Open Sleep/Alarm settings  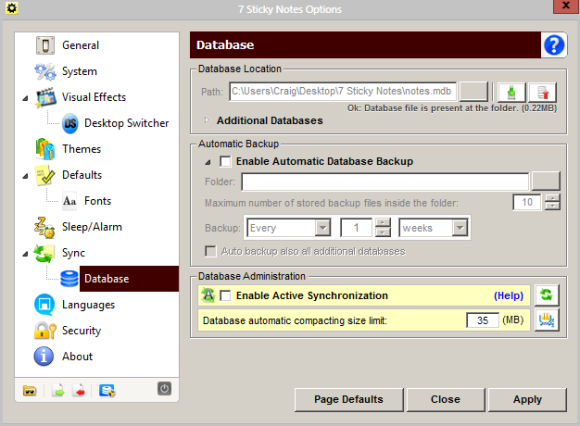[92, 227]
